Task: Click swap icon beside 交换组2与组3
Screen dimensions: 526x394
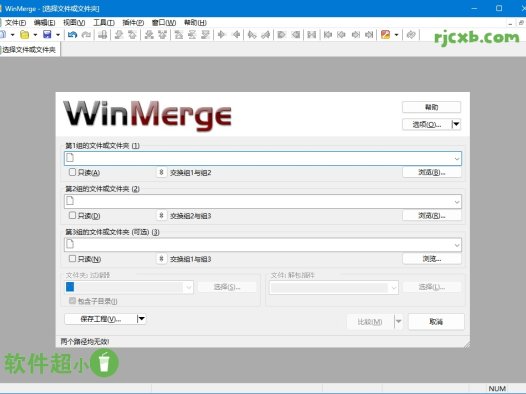Action: [161, 216]
